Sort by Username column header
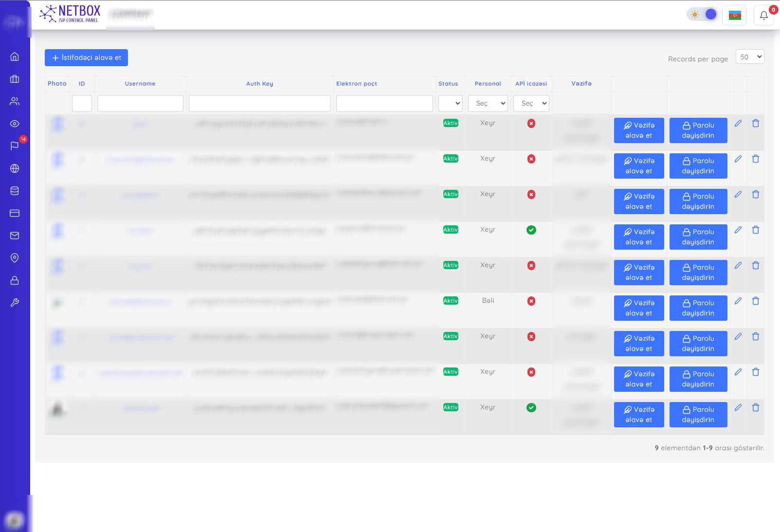 point(140,84)
